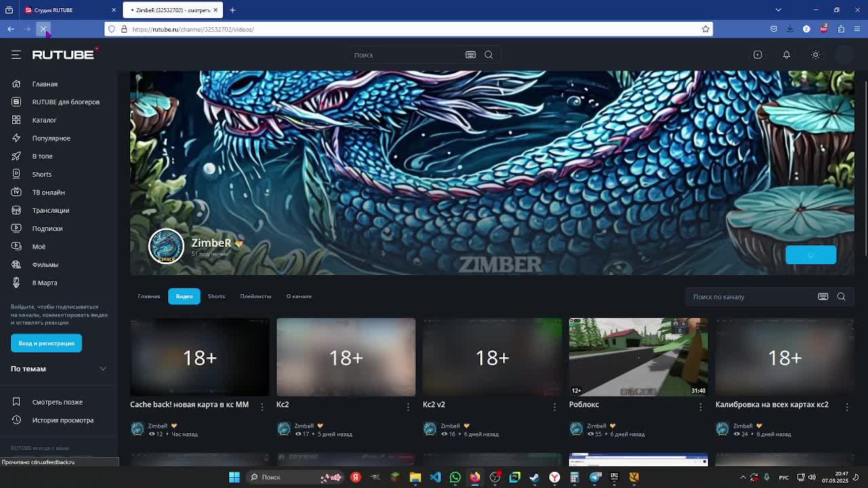
Task: Click magnifier in channel search
Action: [x=841, y=296]
